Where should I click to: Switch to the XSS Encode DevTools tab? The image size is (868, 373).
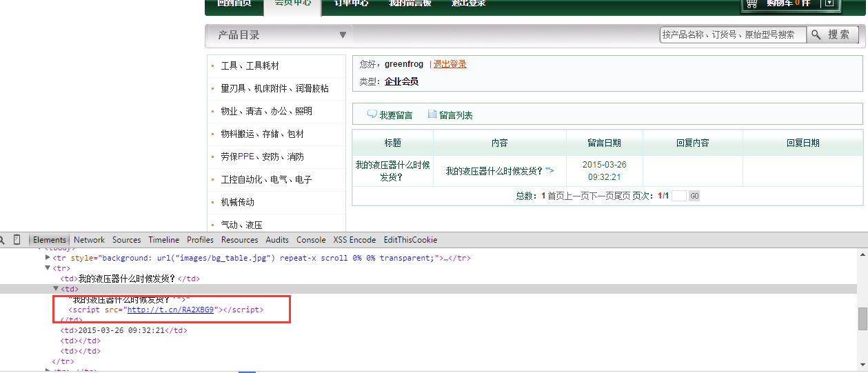354,240
